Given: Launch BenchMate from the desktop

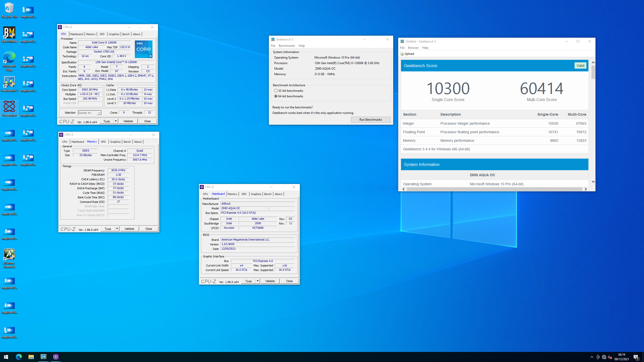Looking at the screenshot, I should click(9, 35).
